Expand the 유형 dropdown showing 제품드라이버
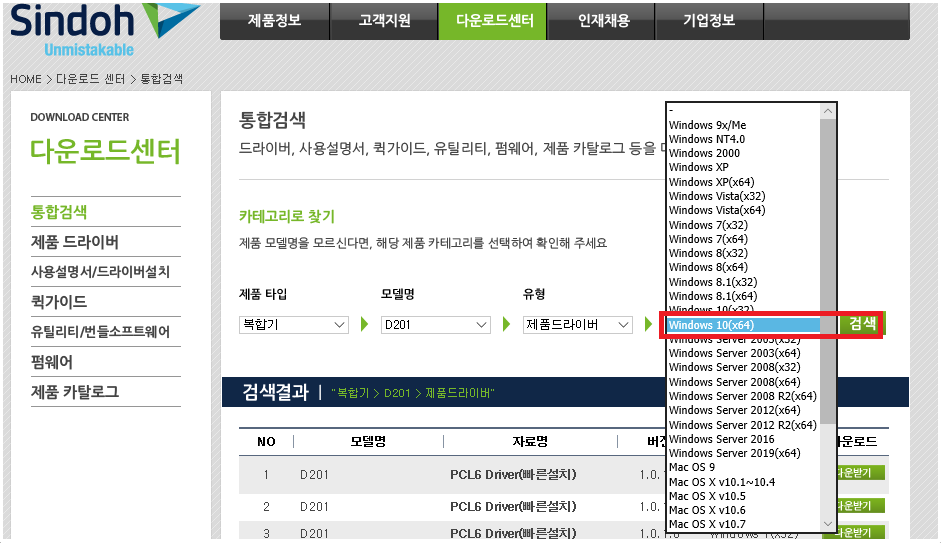Viewport: 941px width, 543px height. coord(578,325)
